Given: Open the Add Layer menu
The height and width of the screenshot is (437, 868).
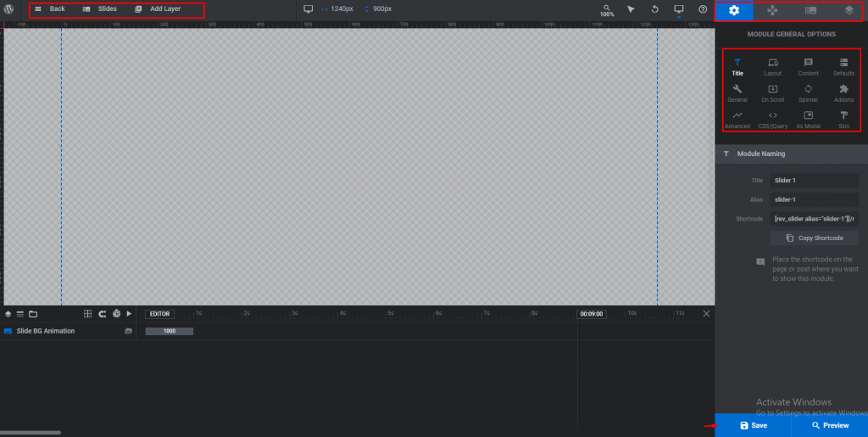Looking at the screenshot, I should pyautogui.click(x=158, y=9).
